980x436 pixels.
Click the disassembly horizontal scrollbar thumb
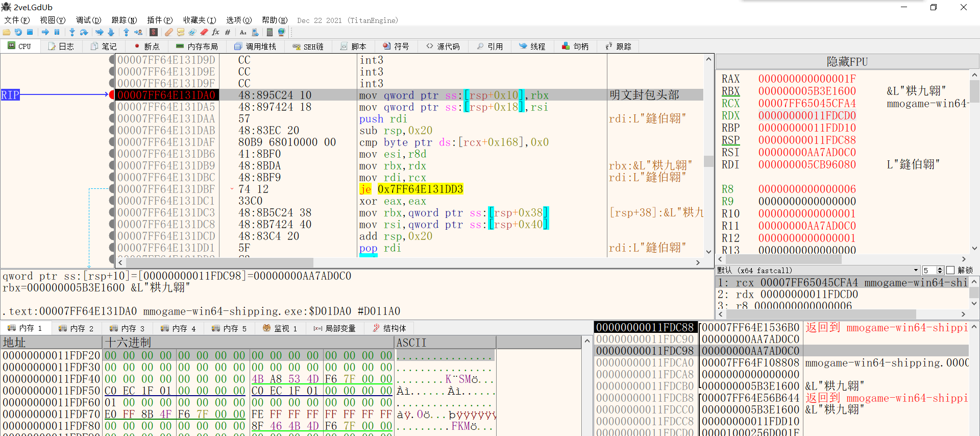click(219, 262)
